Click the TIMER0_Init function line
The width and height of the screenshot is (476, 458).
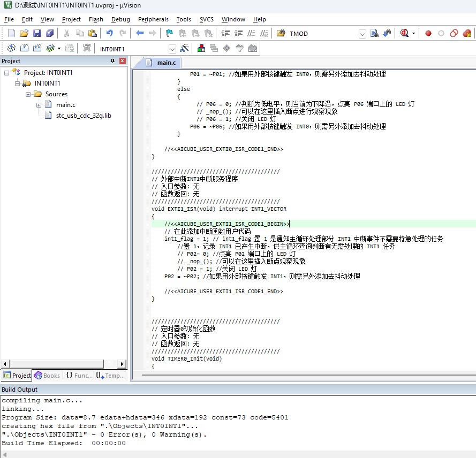coord(187,359)
